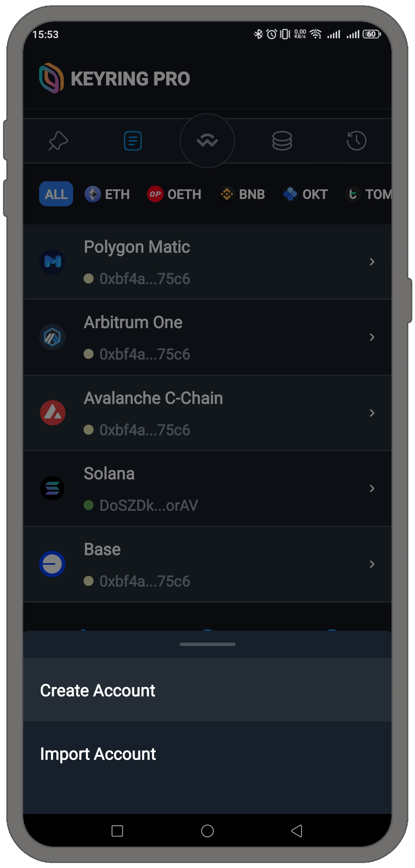This screenshot has width=415, height=868.
Task: Filter accounts by OETH chain
Action: click(174, 194)
